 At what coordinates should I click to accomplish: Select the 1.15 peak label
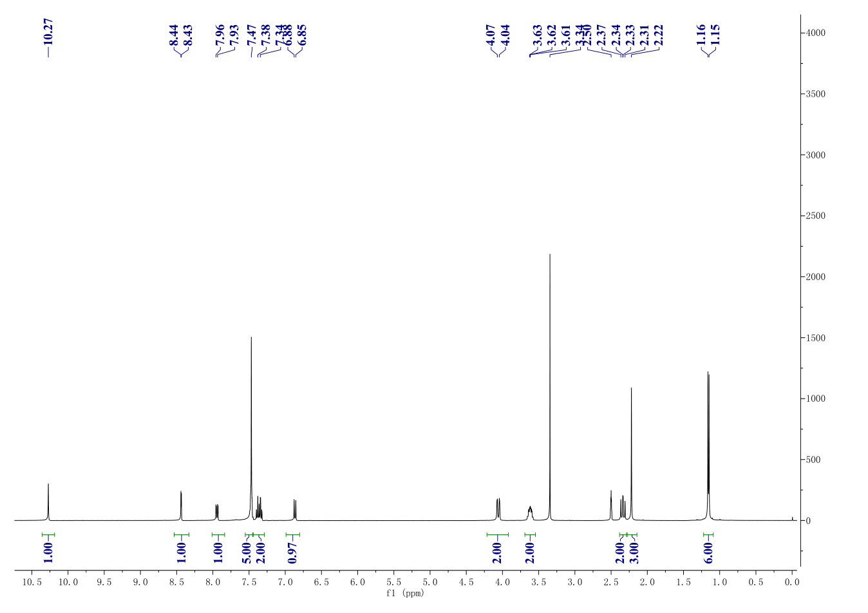click(715, 35)
